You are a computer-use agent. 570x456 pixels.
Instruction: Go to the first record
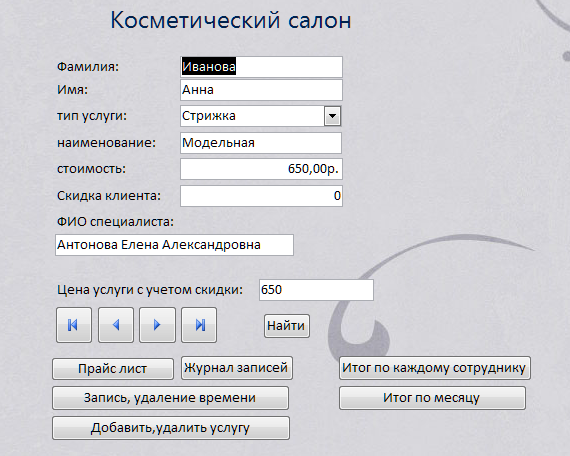pyautogui.click(x=74, y=325)
